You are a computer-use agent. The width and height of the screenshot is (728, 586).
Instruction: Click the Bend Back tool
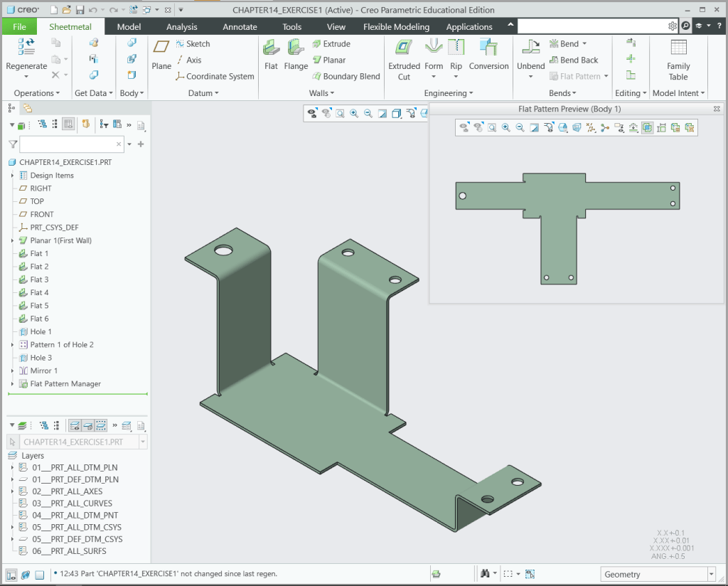pos(574,60)
